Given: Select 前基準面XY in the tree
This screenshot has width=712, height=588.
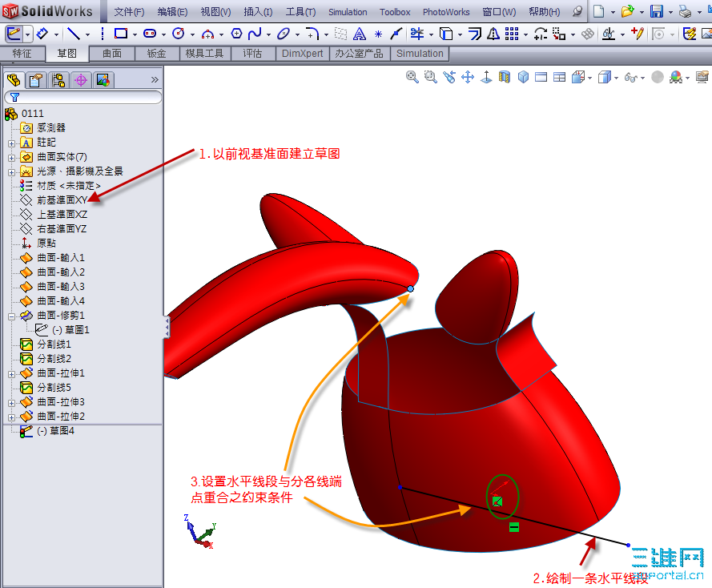Looking at the screenshot, I should (62, 200).
